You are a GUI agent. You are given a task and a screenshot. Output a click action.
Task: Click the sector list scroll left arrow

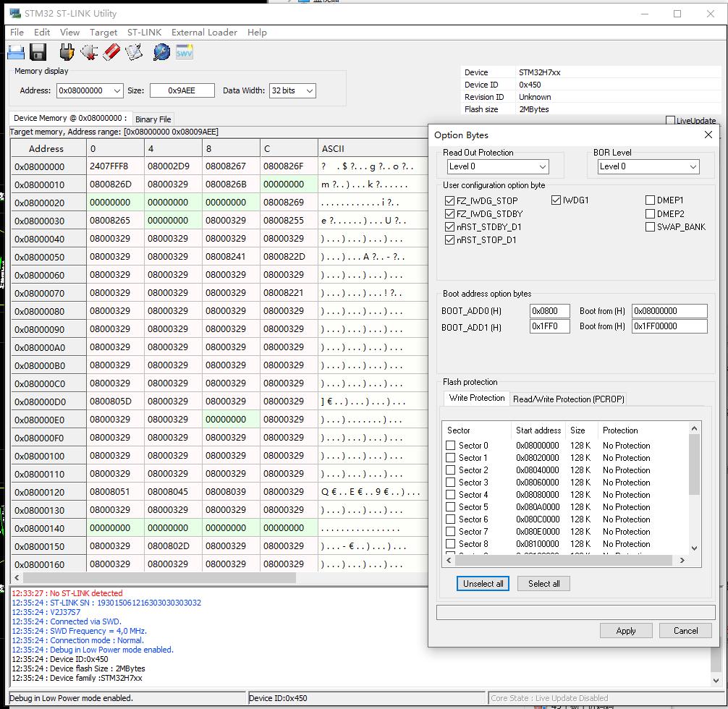click(449, 561)
